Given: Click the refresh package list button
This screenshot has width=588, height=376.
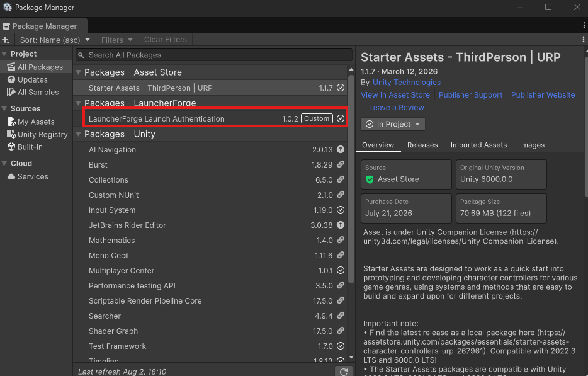Looking at the screenshot, I should [x=344, y=371].
